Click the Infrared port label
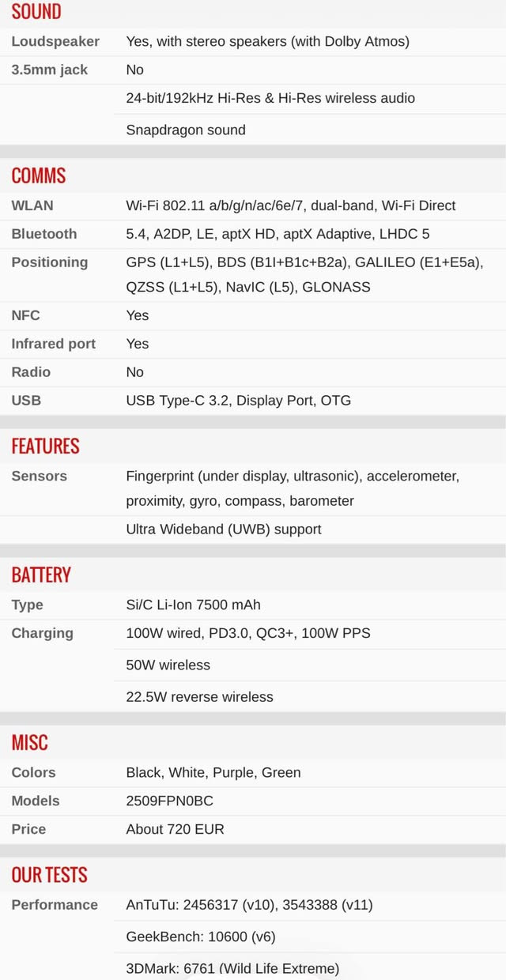This screenshot has height=980, width=506. [x=53, y=344]
